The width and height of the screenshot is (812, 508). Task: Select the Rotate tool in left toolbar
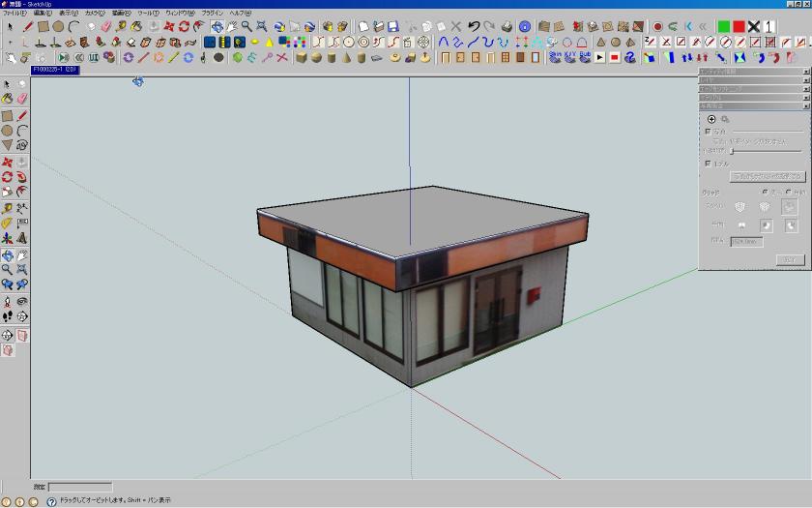coord(7,177)
